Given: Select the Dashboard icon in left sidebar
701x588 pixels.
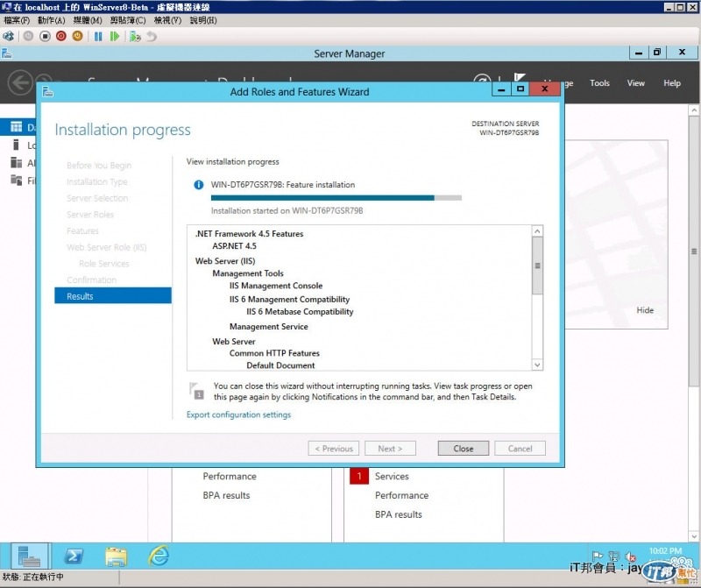Looking at the screenshot, I should 16,127.
